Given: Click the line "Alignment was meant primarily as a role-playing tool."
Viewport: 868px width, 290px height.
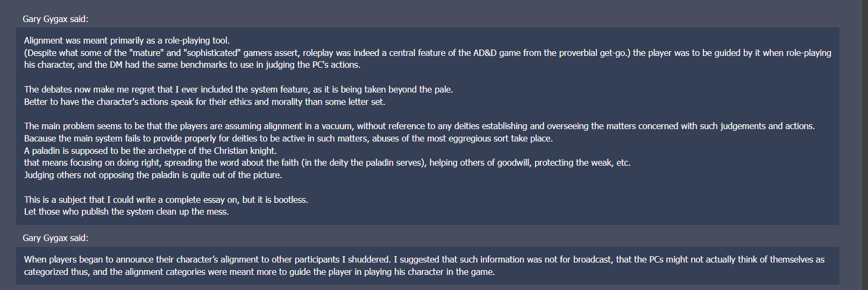Looking at the screenshot, I should pyautogui.click(x=127, y=40).
